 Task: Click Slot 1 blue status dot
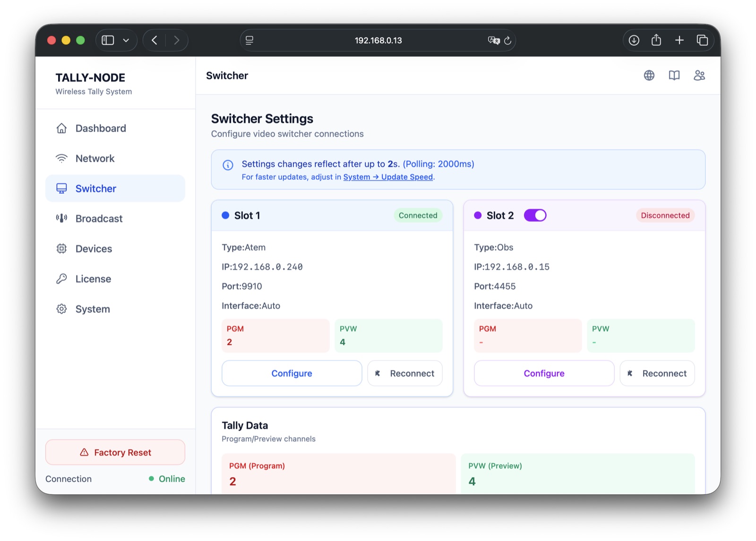(x=225, y=215)
